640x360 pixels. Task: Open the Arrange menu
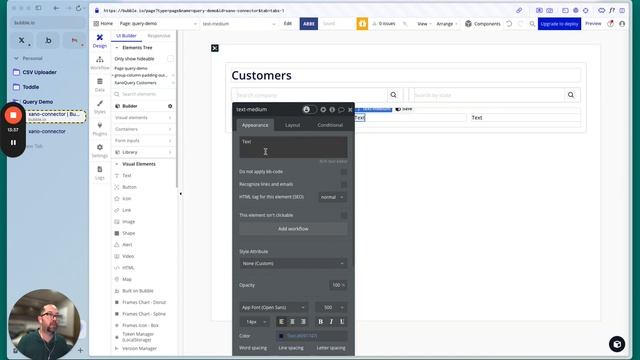pos(447,24)
